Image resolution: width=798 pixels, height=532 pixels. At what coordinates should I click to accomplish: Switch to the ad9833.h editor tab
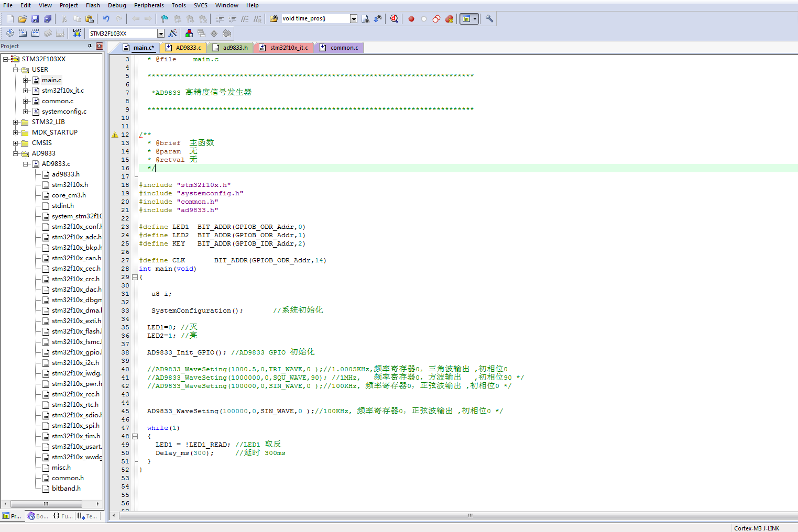coord(231,48)
